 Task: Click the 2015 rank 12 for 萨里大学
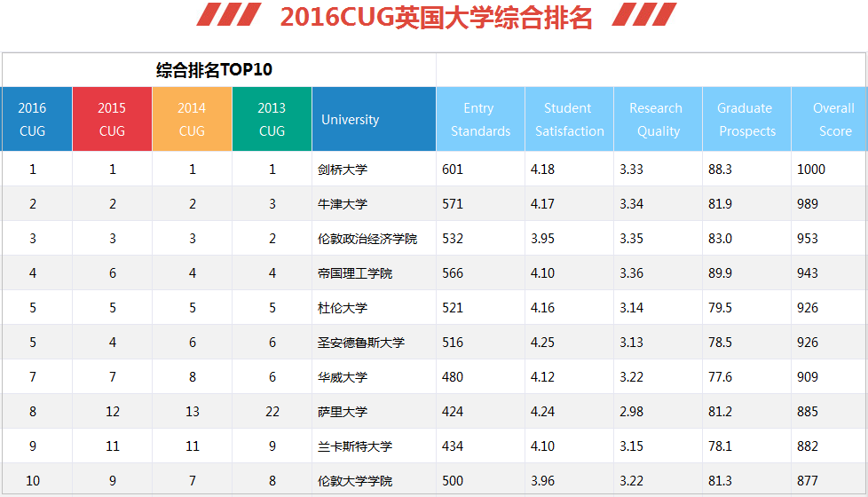click(x=113, y=411)
